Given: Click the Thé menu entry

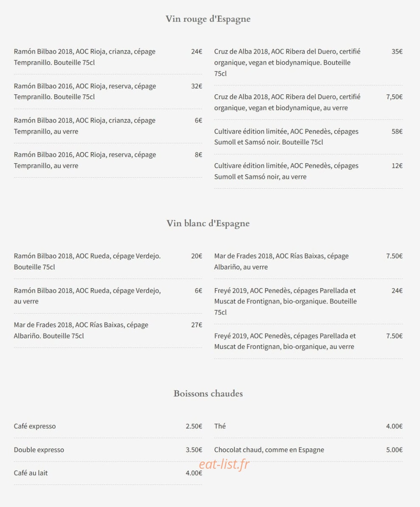Looking at the screenshot, I should (x=308, y=426).
